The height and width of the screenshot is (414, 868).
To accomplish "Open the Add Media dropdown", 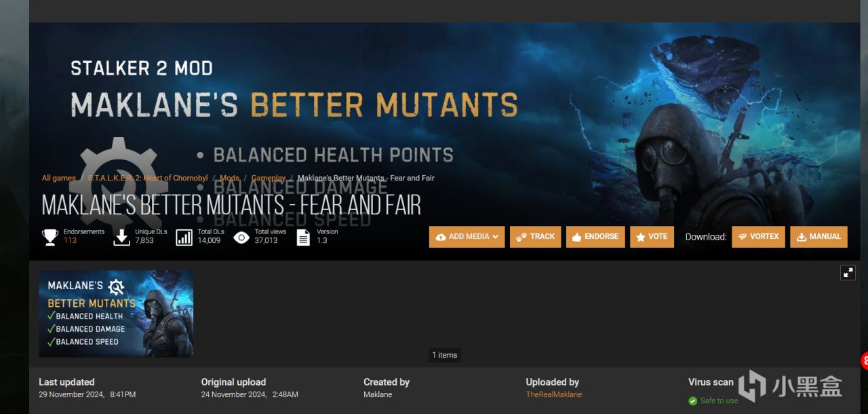I will click(x=467, y=237).
